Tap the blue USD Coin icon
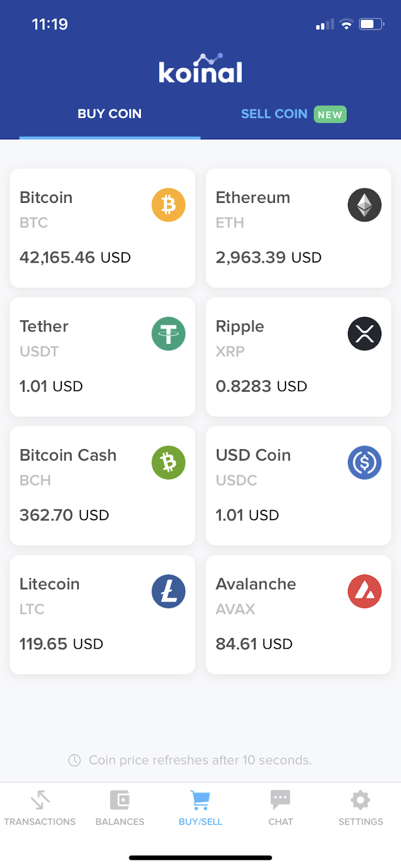Image resolution: width=401 pixels, height=868 pixels. click(364, 463)
